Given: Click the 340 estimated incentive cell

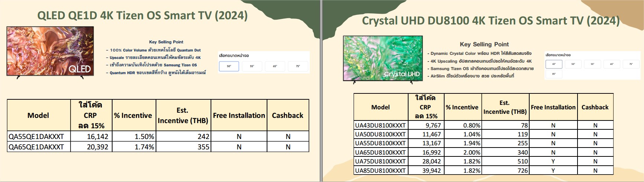Looking at the screenshot, I should (505, 152).
